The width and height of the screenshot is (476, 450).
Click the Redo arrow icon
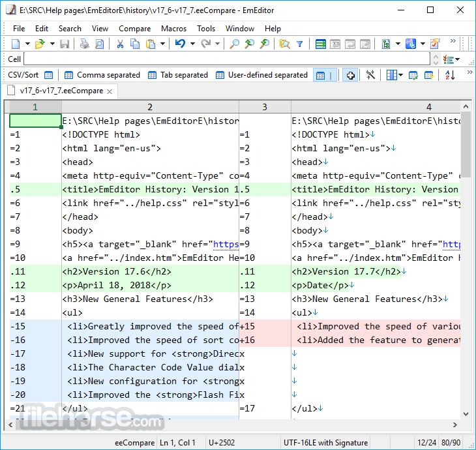[205, 44]
